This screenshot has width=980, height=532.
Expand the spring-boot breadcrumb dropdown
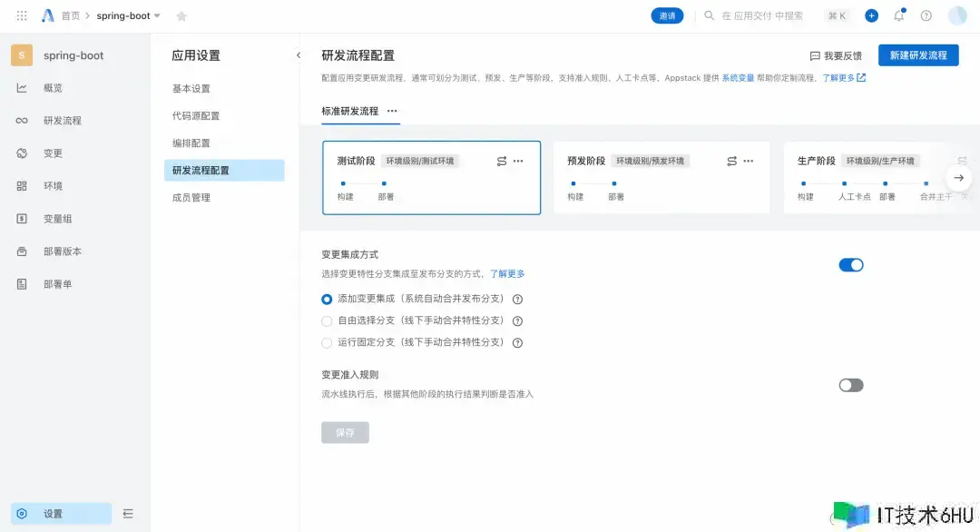click(157, 16)
